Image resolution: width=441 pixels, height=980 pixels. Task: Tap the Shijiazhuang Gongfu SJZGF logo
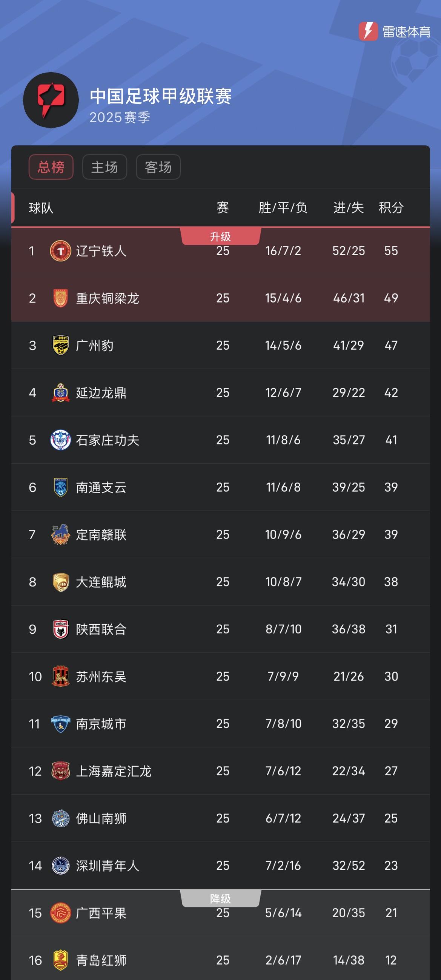point(60,440)
